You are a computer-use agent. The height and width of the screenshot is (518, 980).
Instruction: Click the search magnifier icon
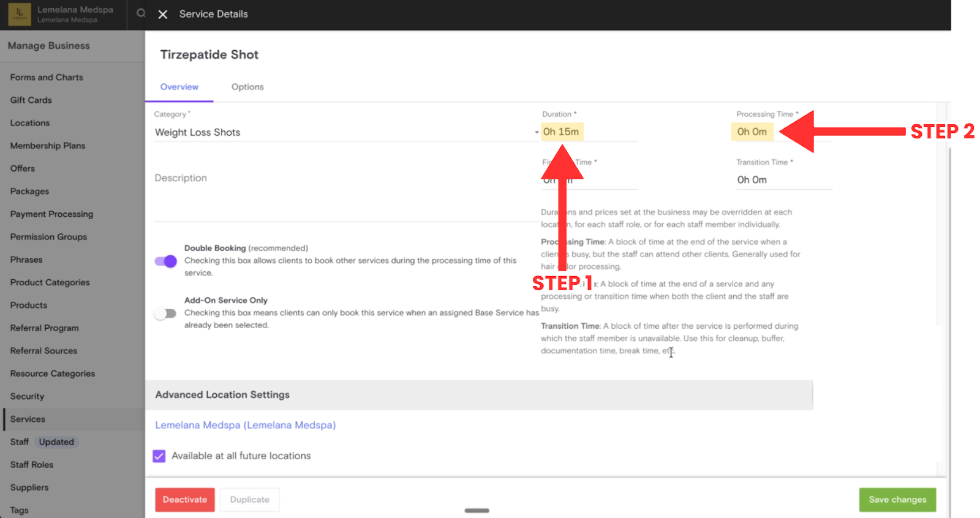coord(140,13)
